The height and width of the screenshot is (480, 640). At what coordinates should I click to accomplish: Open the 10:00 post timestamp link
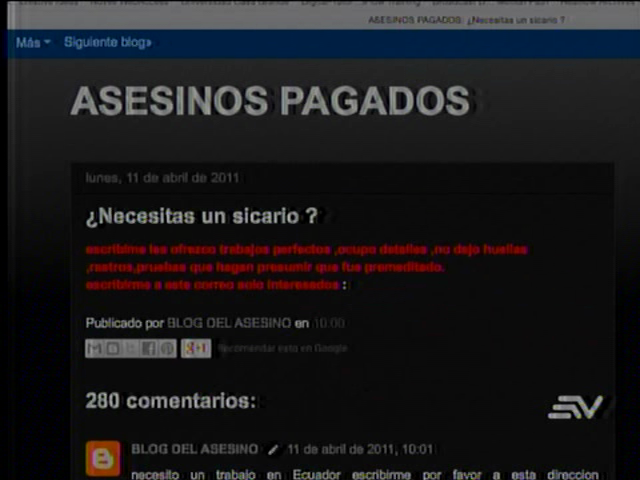tap(329, 324)
